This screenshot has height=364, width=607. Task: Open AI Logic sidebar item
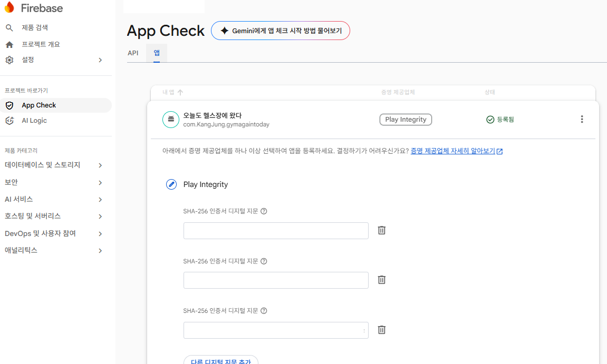(x=34, y=121)
